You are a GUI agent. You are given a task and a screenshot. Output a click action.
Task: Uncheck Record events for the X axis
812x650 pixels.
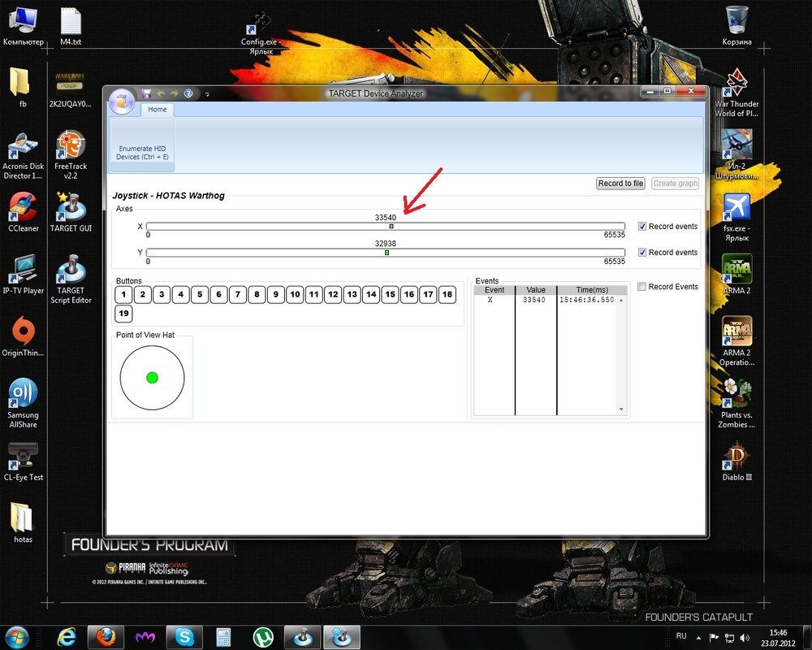tap(642, 227)
